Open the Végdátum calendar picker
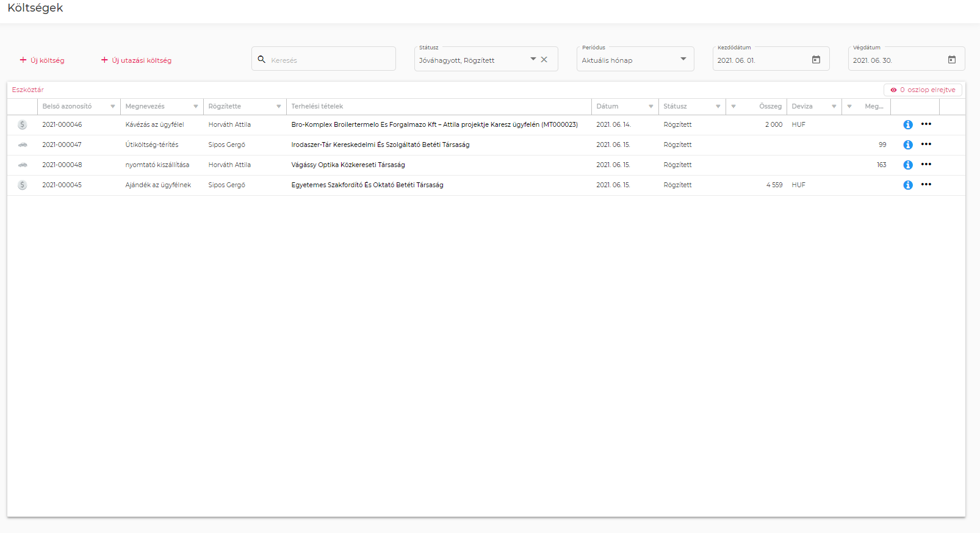980x533 pixels. [952, 60]
